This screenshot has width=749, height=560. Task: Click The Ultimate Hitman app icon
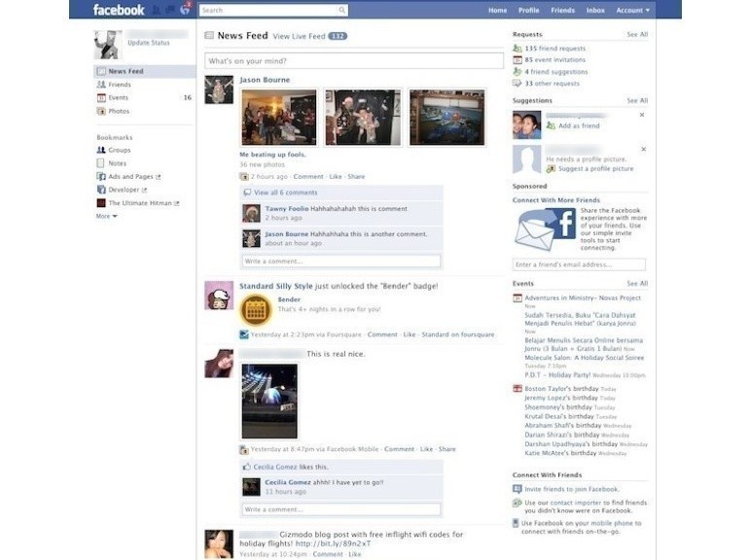(x=101, y=203)
